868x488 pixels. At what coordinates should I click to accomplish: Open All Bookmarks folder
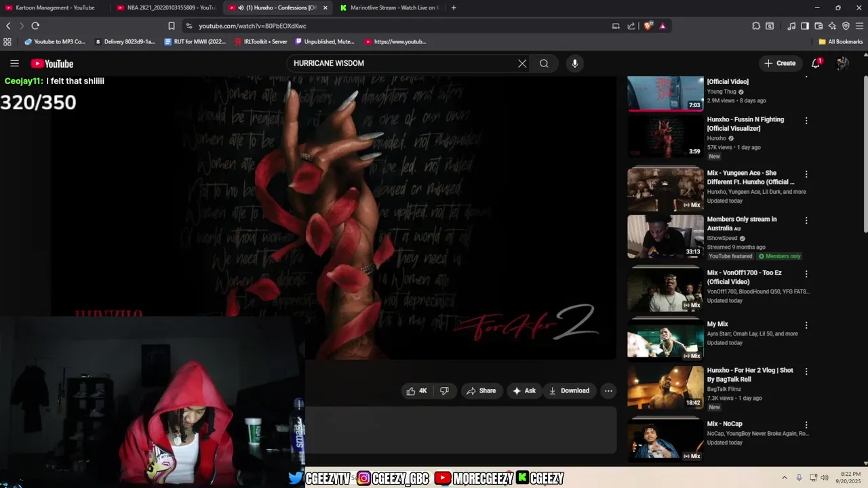pyautogui.click(x=841, y=41)
